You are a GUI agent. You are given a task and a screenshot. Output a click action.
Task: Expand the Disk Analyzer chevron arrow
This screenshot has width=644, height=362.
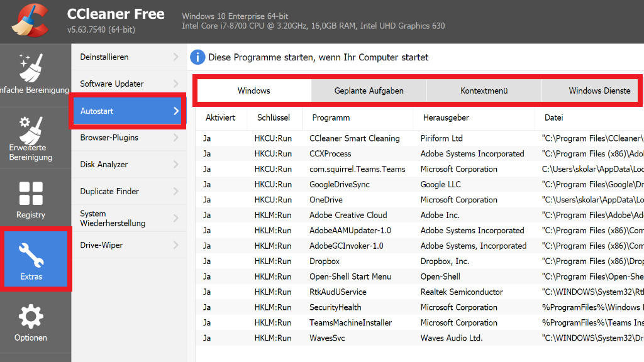(x=175, y=165)
